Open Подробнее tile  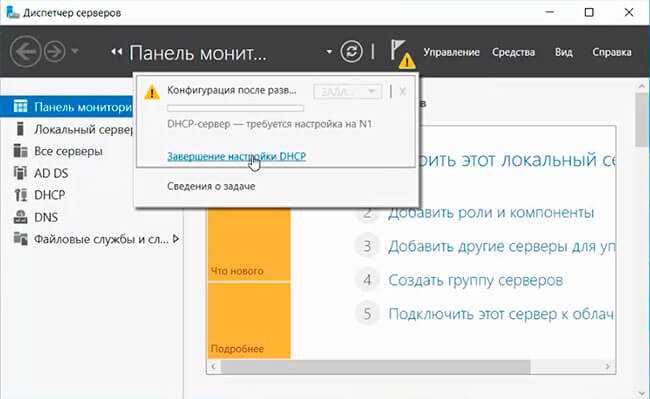249,320
